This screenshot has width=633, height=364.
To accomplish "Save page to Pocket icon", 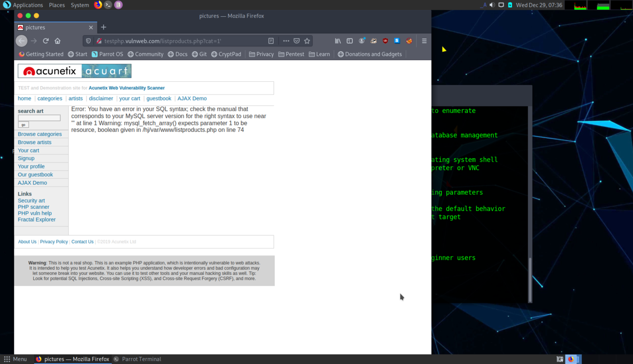I will pyautogui.click(x=296, y=41).
